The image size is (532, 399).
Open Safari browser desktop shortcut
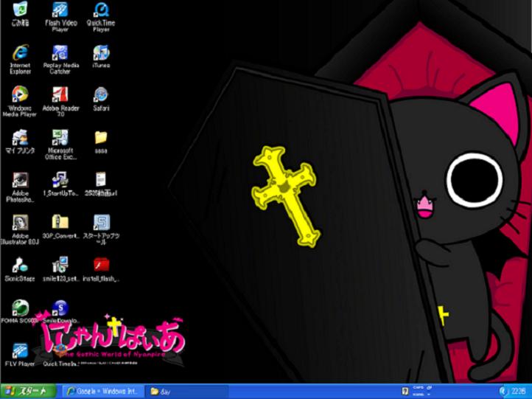click(101, 99)
